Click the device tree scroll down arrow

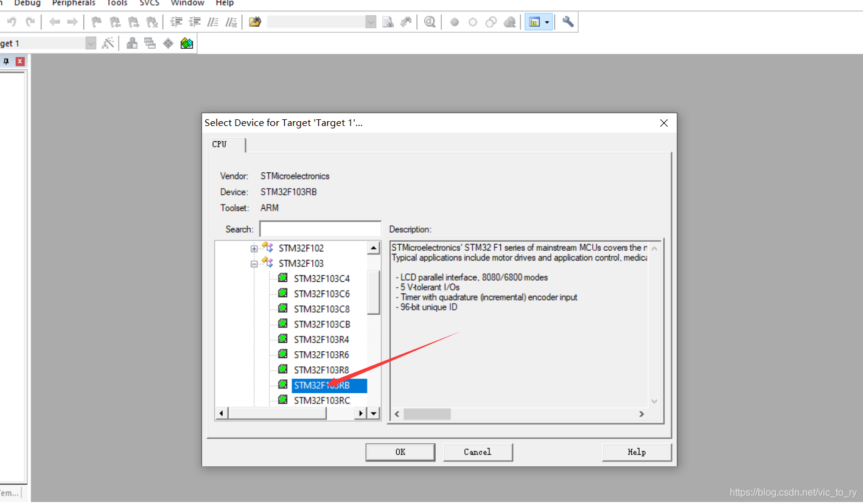374,413
